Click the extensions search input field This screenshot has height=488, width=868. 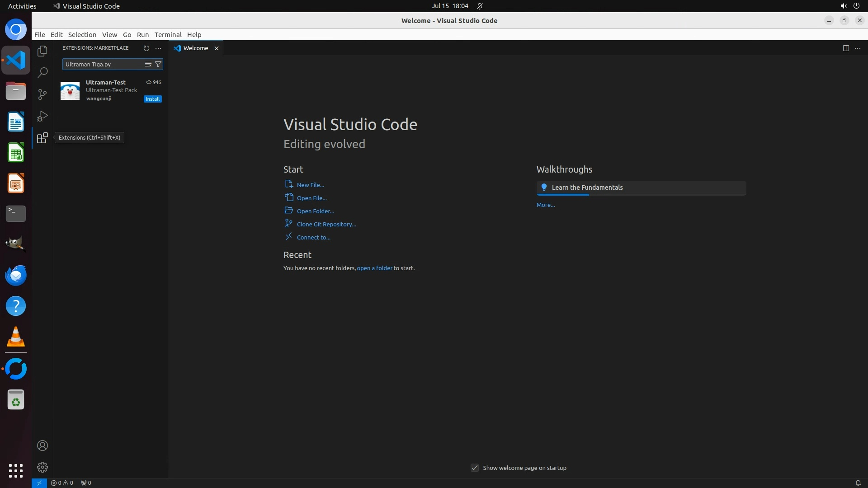[x=102, y=64]
